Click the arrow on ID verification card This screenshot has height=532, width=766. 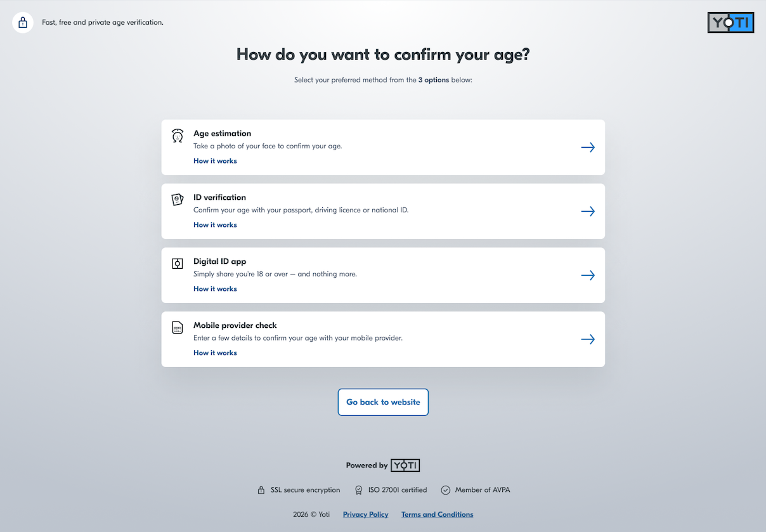point(588,211)
